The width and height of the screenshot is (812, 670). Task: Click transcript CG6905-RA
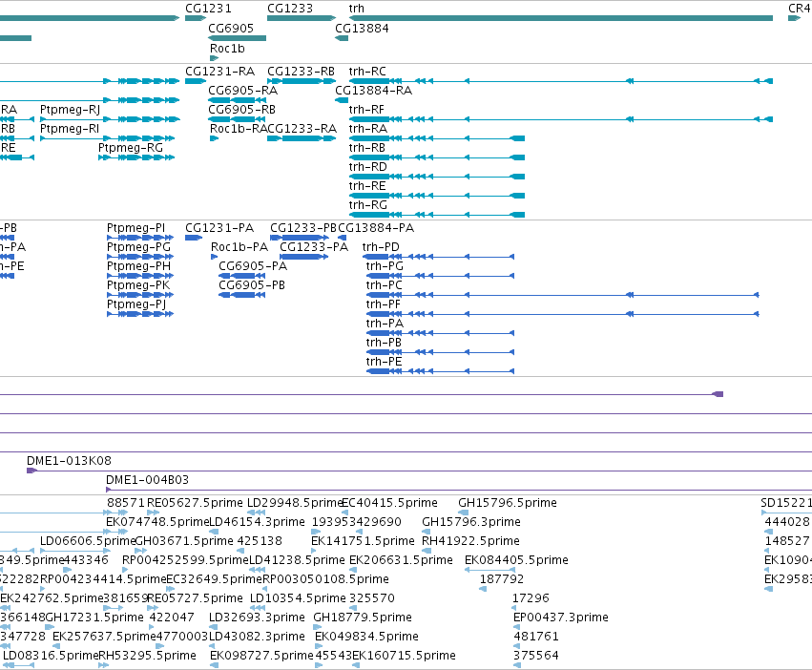[243, 91]
